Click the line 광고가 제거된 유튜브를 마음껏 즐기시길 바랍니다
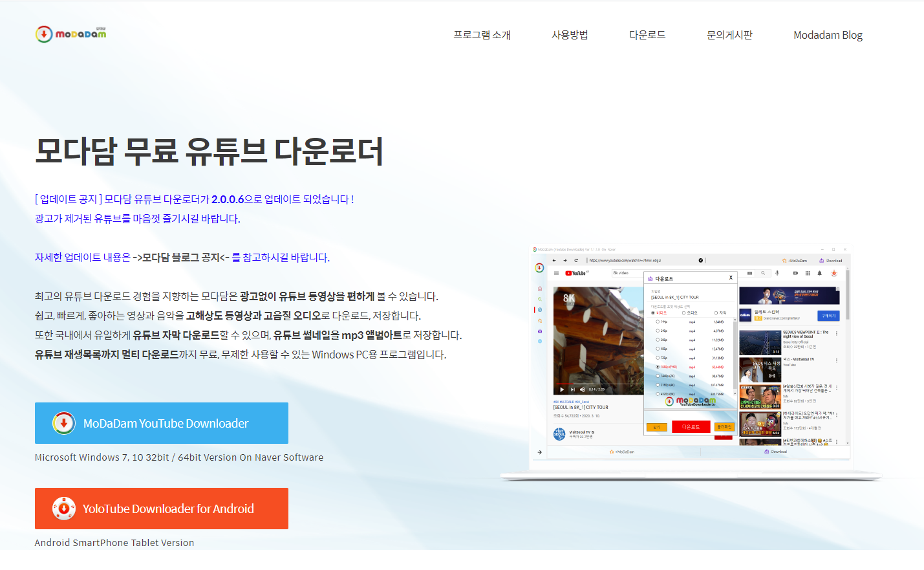Viewport: 924px width, 570px height. click(x=138, y=219)
